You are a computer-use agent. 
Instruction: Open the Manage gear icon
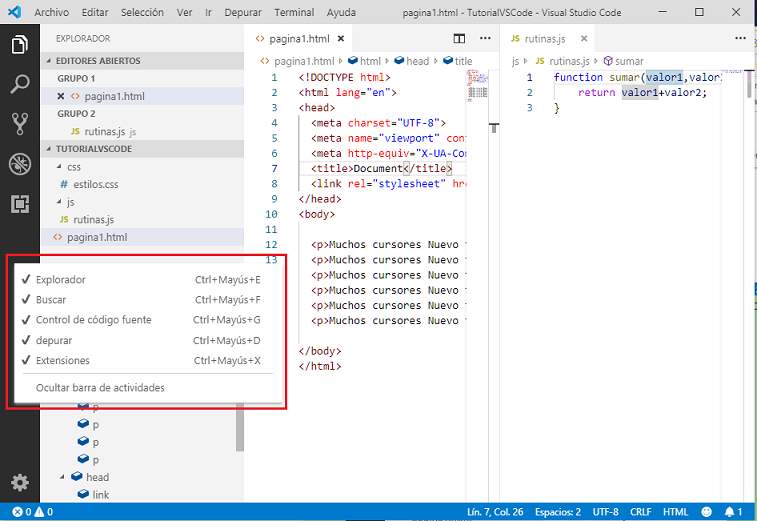(x=19, y=482)
